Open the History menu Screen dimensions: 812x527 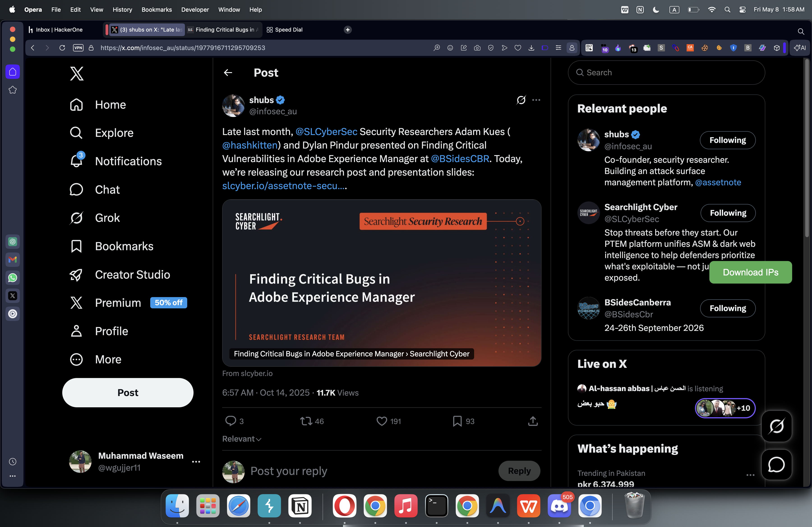click(122, 9)
